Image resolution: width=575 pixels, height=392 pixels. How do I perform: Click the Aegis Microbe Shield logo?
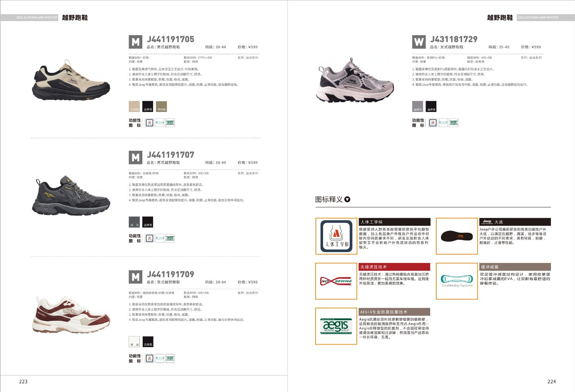tap(336, 326)
